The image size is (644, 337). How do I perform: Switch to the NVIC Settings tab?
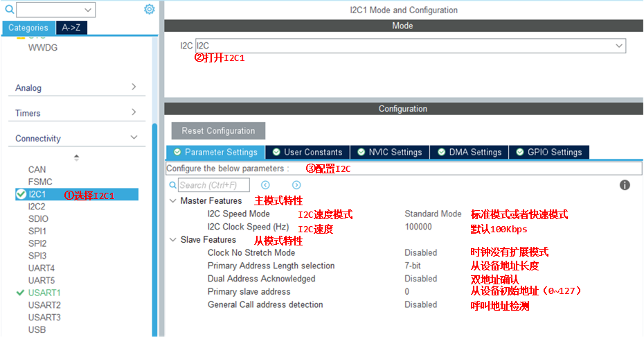[x=389, y=152]
